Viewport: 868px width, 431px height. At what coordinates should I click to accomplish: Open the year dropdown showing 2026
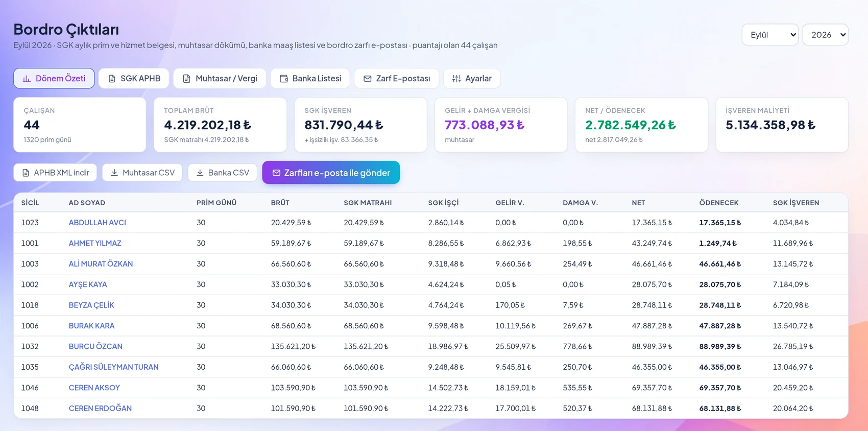click(826, 35)
